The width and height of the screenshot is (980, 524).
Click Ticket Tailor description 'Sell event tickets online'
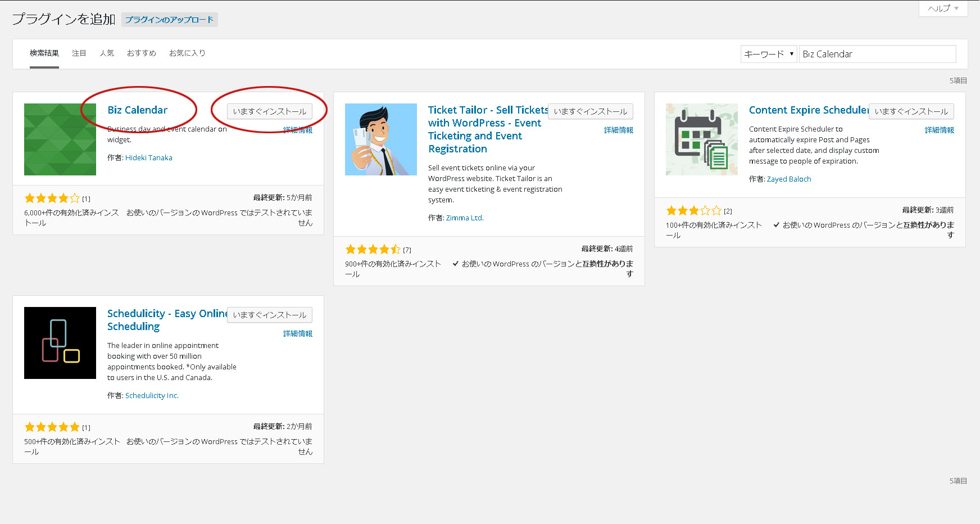tap(495, 184)
